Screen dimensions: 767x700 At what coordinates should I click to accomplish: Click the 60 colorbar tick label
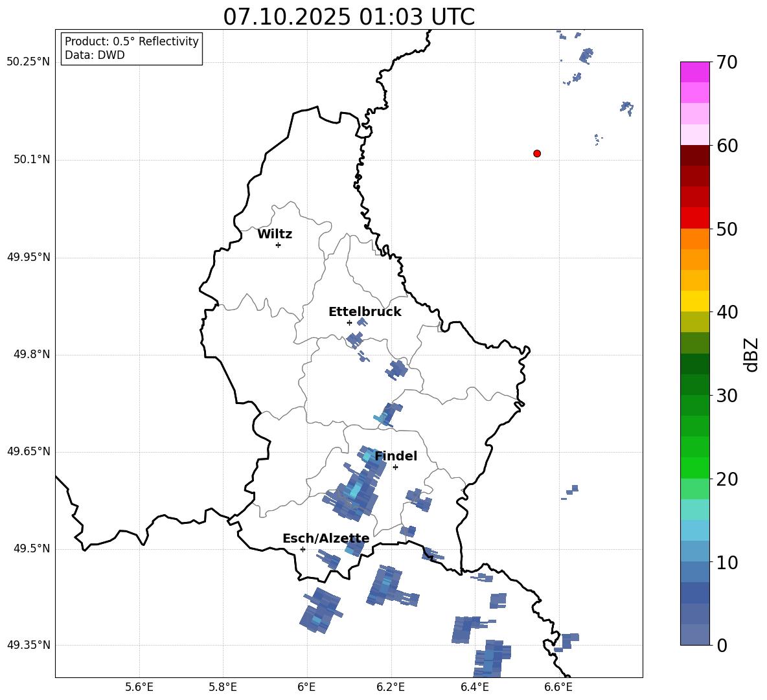(727, 146)
